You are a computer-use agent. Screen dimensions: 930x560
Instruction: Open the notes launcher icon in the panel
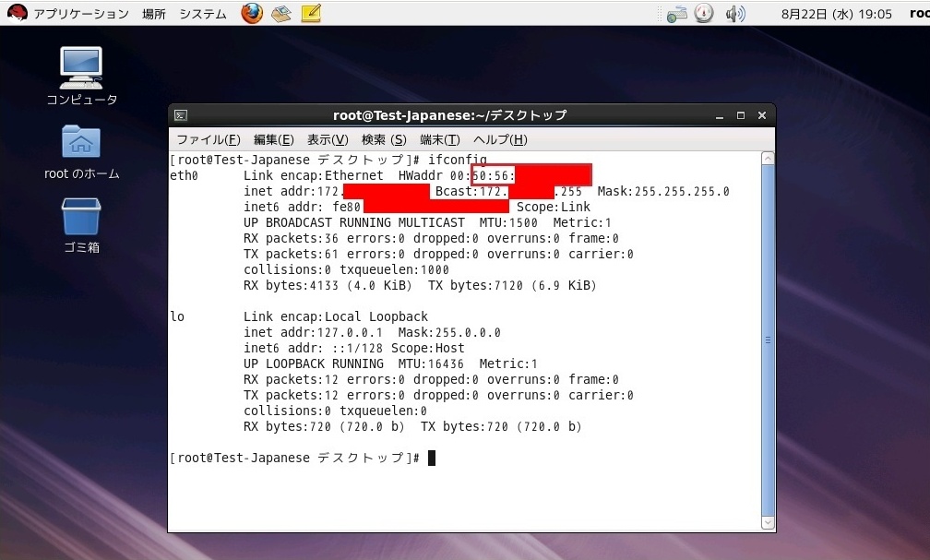[311, 13]
